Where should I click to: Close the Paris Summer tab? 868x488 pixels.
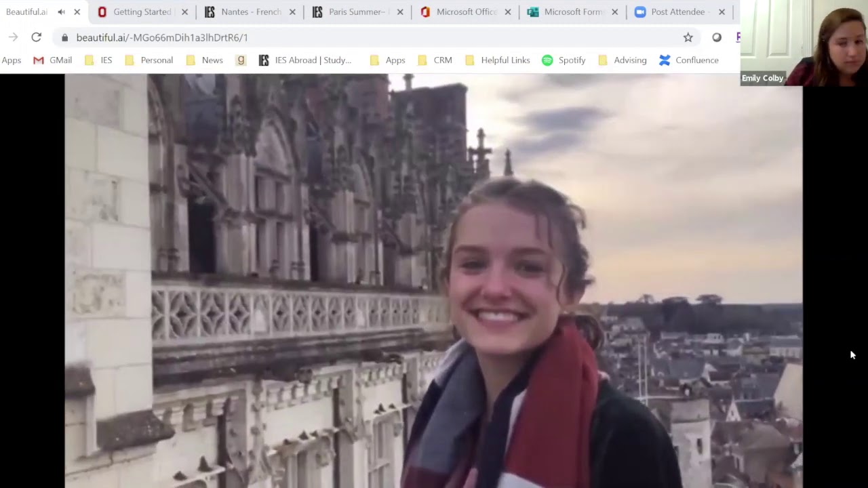coord(400,12)
